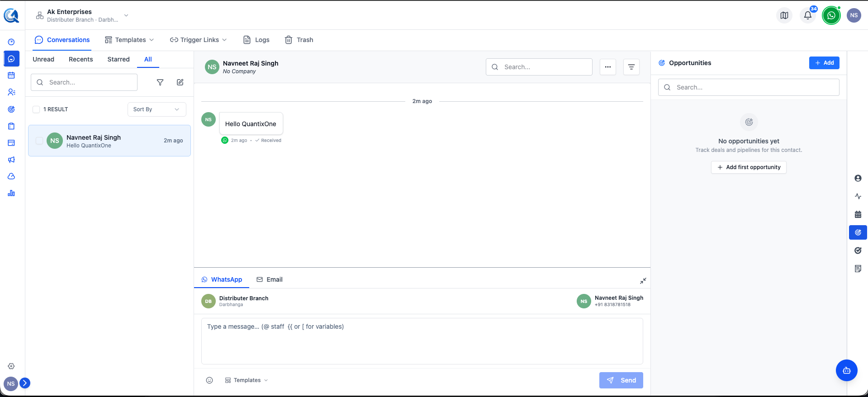Focus the Opportunities search field
Viewport: 868px width, 397px height.
pos(749,87)
